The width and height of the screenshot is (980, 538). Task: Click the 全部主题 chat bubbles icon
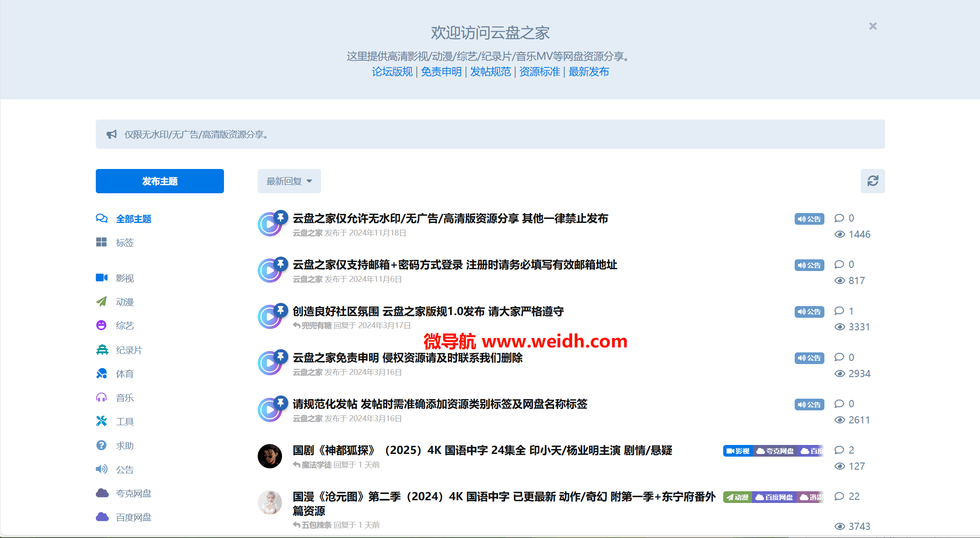click(x=102, y=218)
